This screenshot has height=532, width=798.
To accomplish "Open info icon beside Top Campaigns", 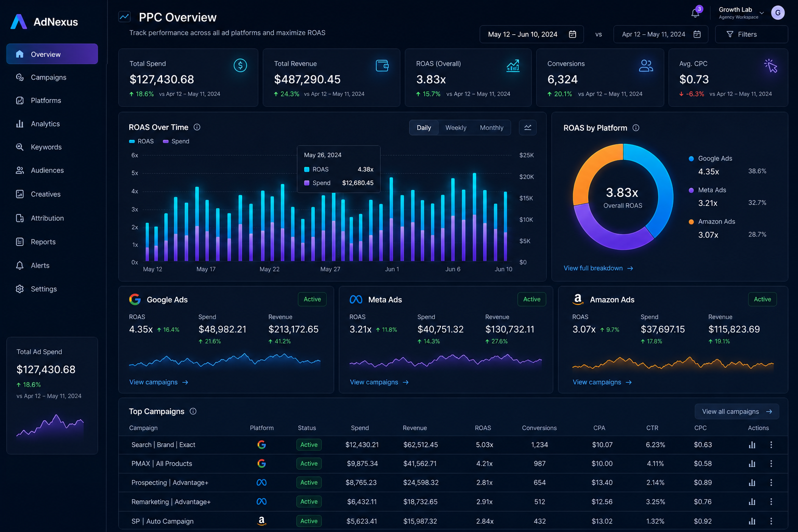I will [193, 411].
